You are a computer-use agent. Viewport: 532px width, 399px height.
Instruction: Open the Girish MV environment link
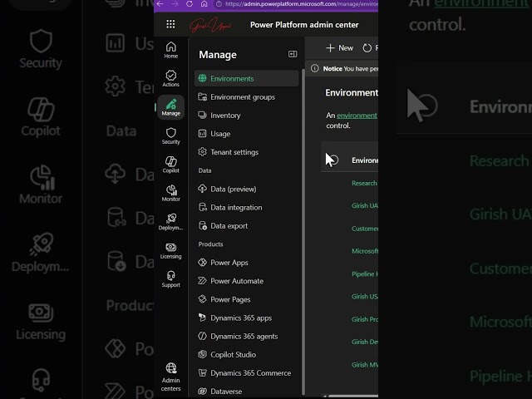(365, 365)
